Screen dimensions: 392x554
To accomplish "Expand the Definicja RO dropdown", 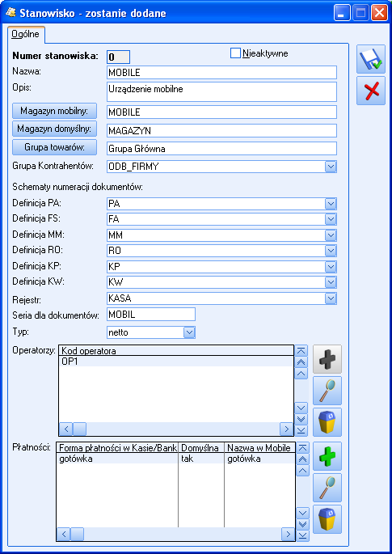I will click(x=331, y=251).
